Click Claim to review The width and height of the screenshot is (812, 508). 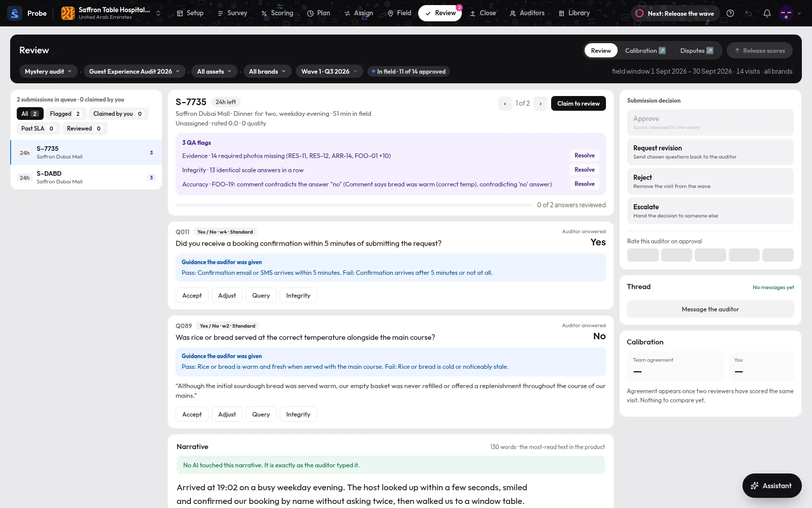click(x=579, y=104)
